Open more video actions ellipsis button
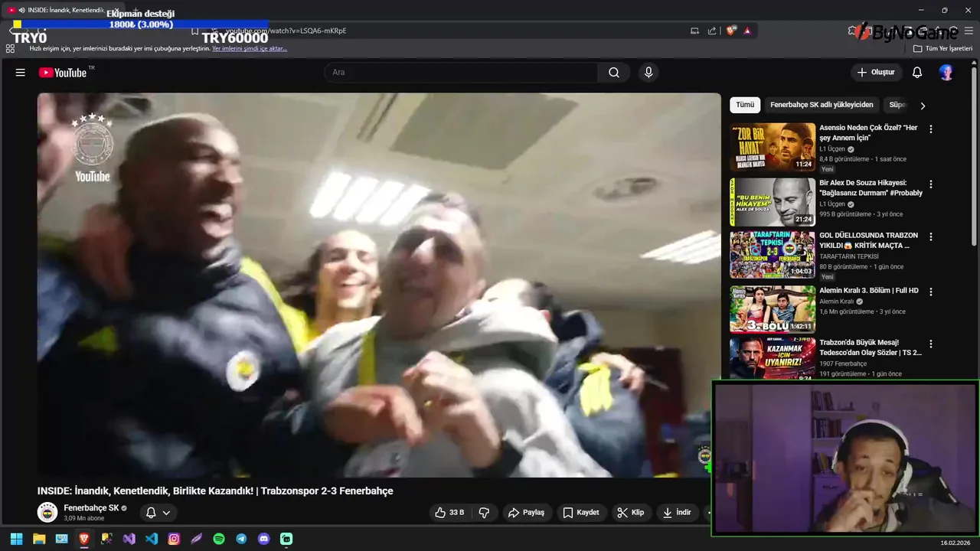 (x=708, y=513)
